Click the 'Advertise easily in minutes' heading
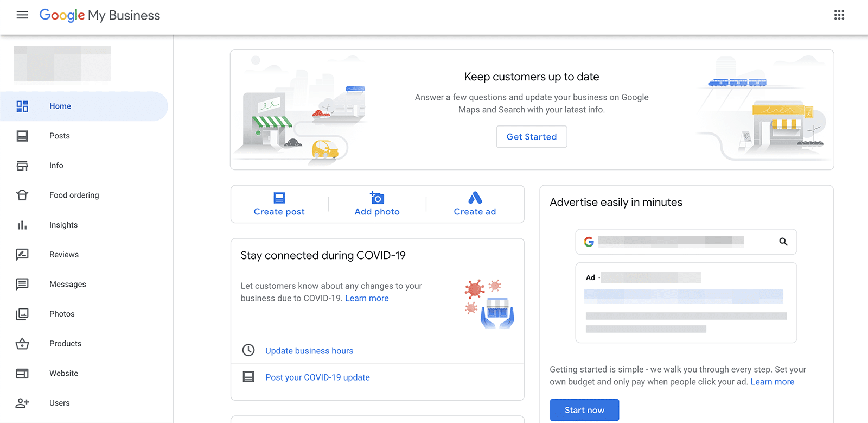The image size is (868, 423). 616,202
